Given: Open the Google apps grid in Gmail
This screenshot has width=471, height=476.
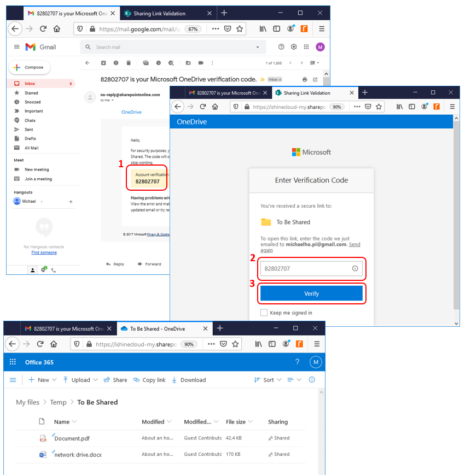Looking at the screenshot, I should [306, 47].
